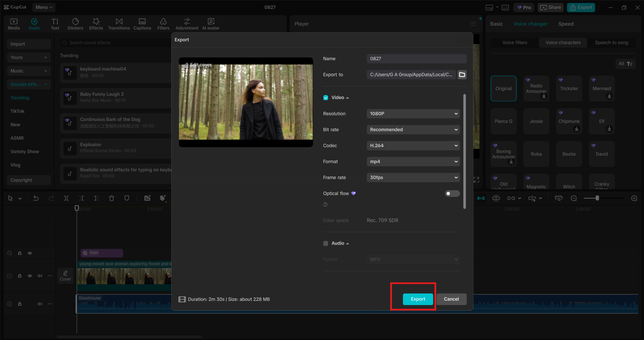Switch to the Basic tab

[x=496, y=24]
